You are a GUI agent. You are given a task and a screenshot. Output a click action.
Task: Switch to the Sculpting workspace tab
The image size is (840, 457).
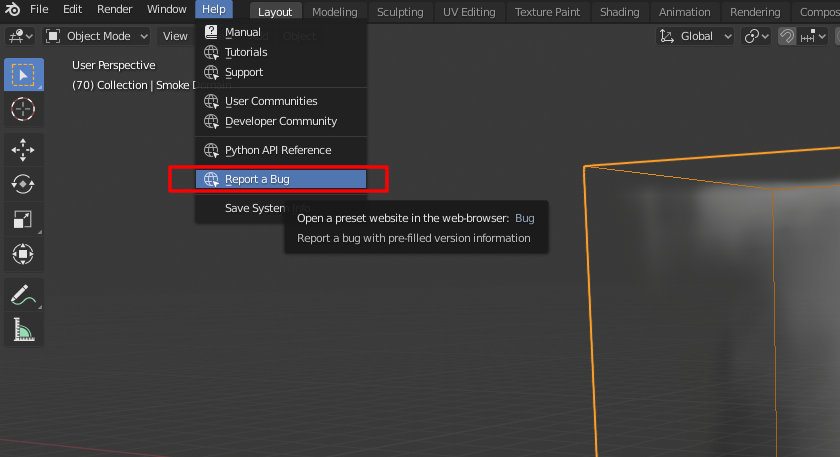pyautogui.click(x=400, y=12)
